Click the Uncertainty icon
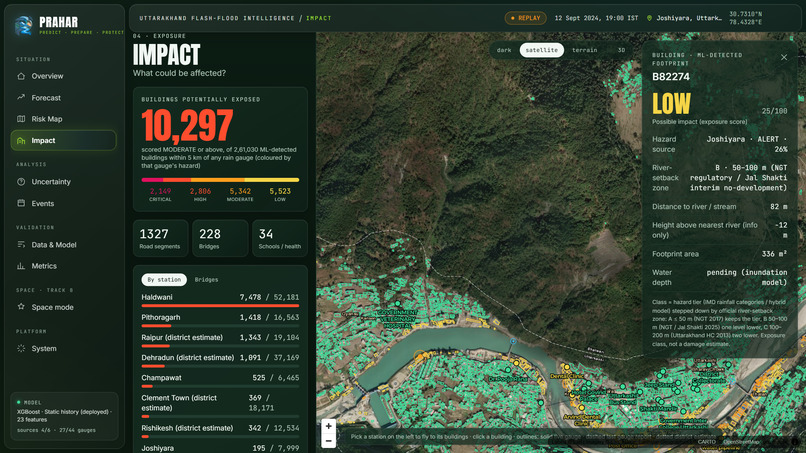This screenshot has width=806, height=453. point(21,182)
